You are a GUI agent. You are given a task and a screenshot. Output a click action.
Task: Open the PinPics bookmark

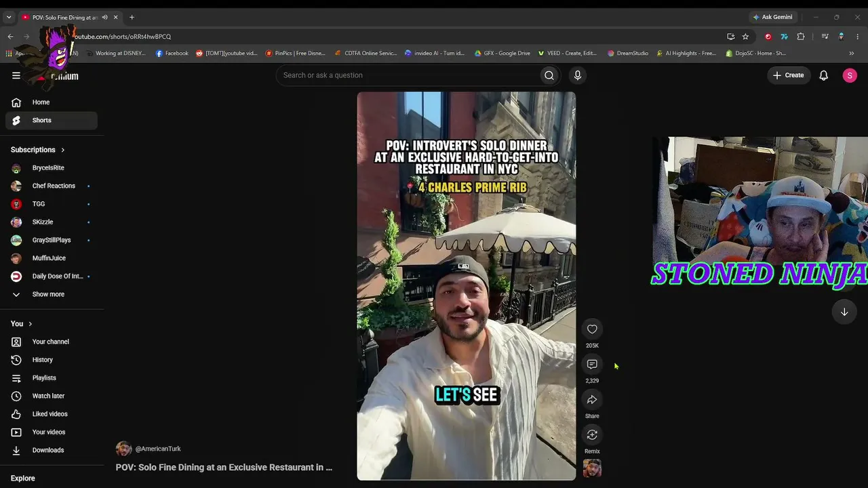296,53
